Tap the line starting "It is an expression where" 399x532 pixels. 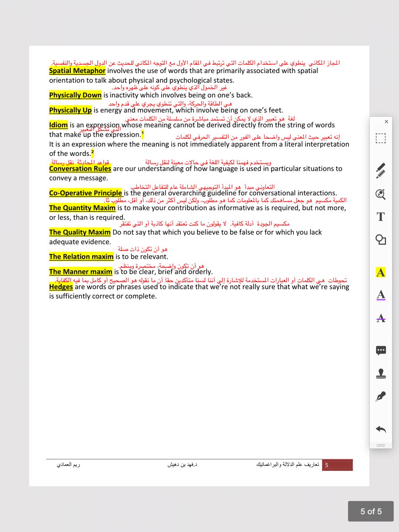pyautogui.click(x=199, y=144)
